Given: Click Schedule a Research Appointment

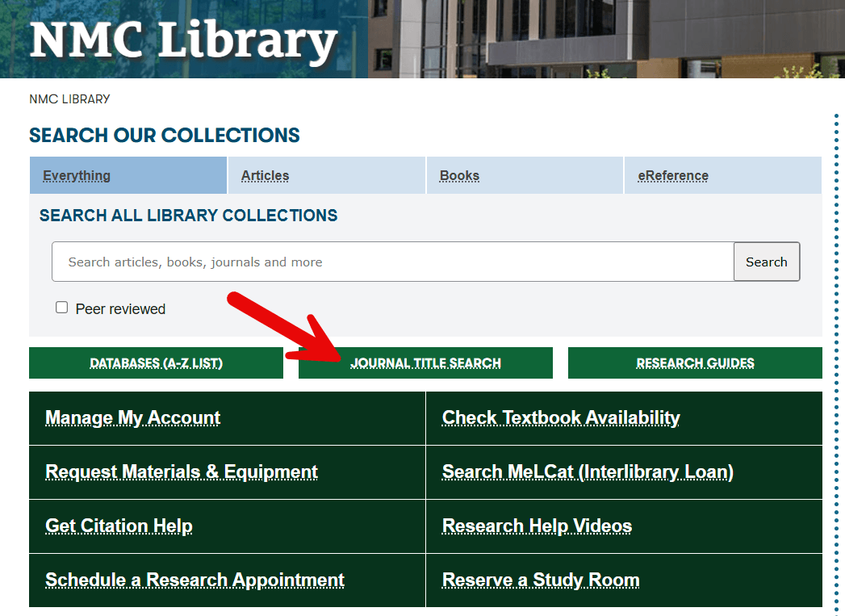Looking at the screenshot, I should (x=195, y=580).
